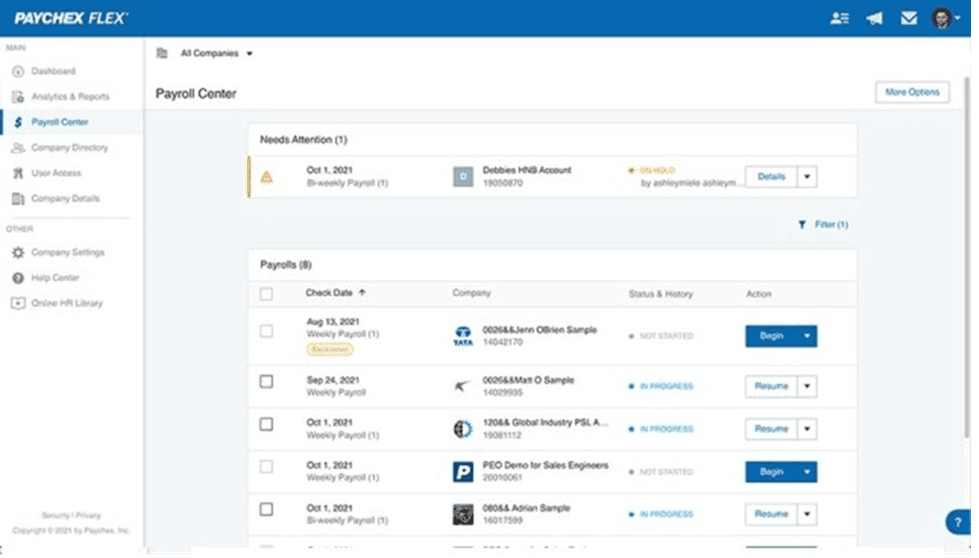Click the warning triangle icon in Needs Attention

pos(266,177)
